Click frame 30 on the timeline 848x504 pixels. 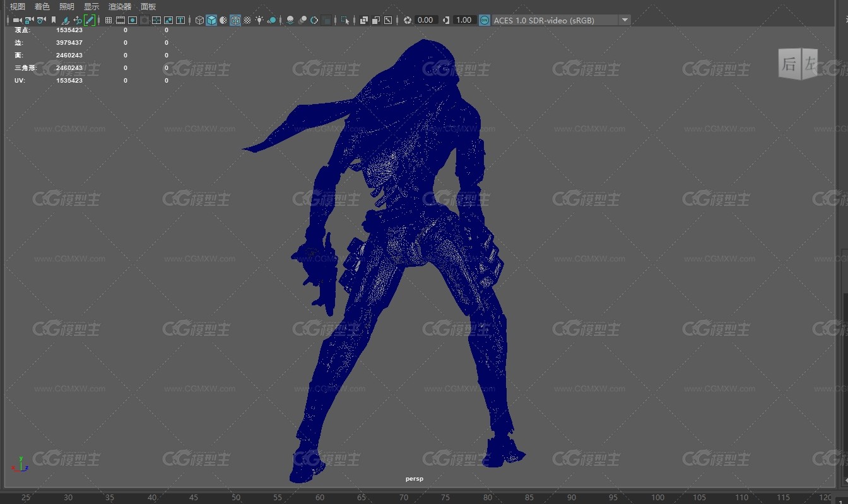68,497
